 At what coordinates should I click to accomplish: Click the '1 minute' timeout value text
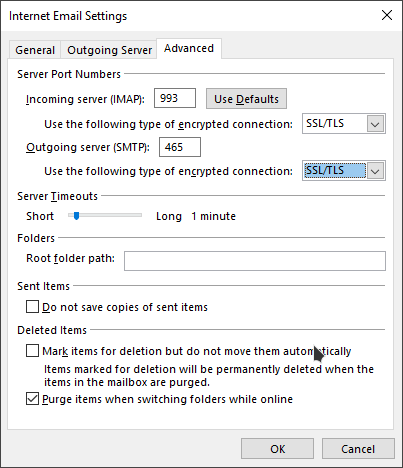tap(213, 216)
